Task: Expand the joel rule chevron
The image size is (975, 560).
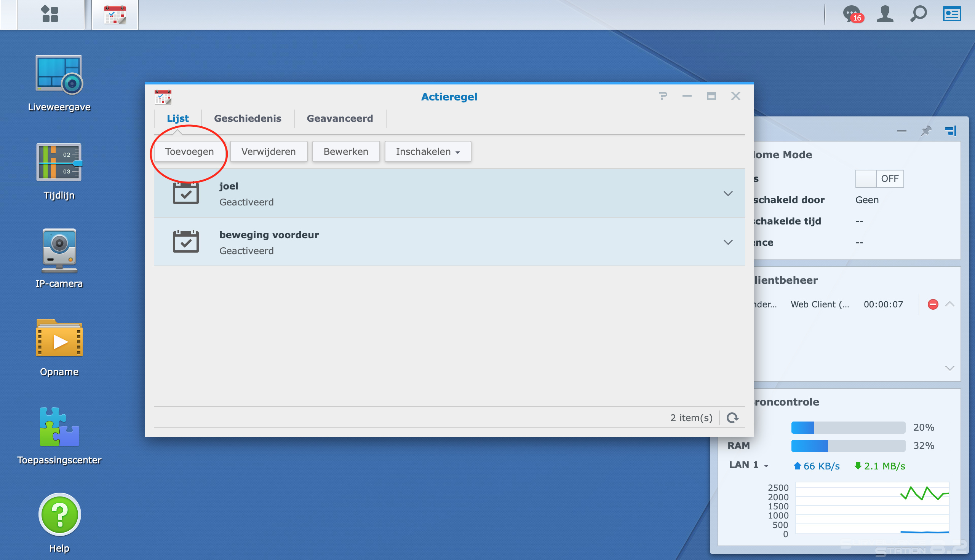Action: click(x=727, y=194)
